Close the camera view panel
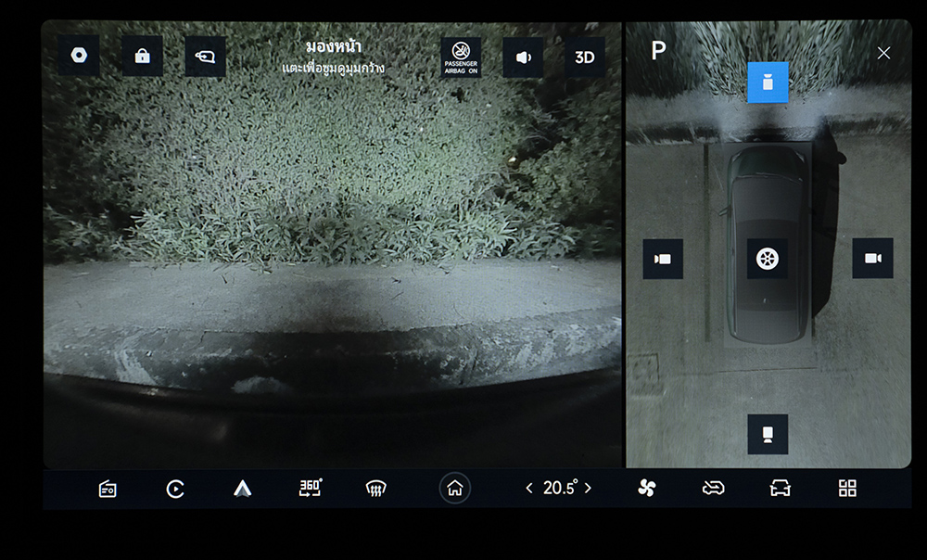This screenshot has height=560, width=927. (x=883, y=53)
